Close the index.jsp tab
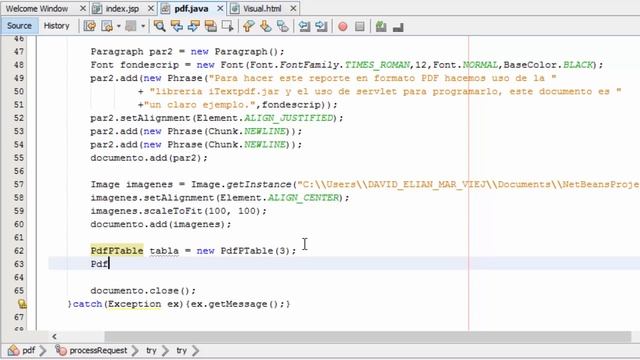Screen dimensions: 640x360 point(151,9)
